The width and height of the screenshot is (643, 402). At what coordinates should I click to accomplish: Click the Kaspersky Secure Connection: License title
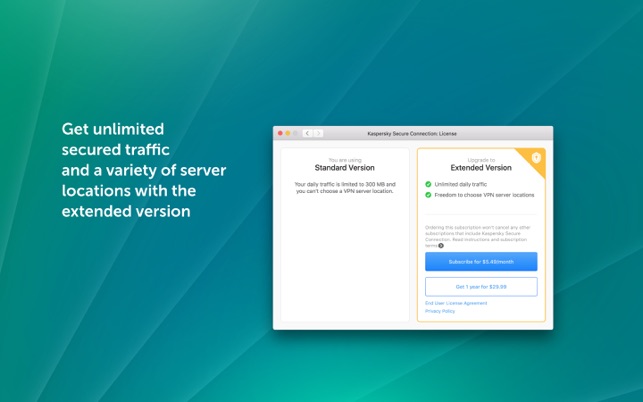click(x=412, y=134)
